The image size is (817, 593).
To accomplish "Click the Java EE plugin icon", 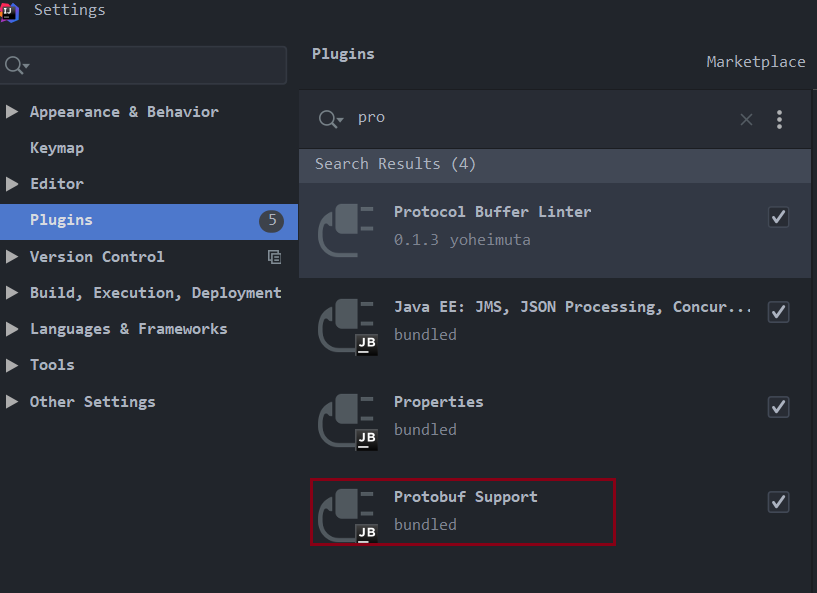I will click(346, 326).
